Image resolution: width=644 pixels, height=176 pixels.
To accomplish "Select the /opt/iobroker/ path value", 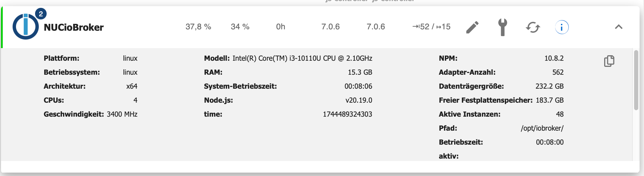I will (542, 128).
